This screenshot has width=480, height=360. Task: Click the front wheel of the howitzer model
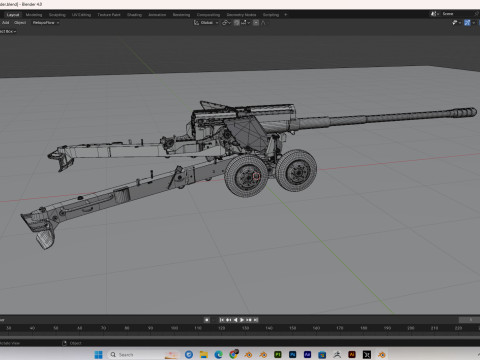[x=247, y=176]
